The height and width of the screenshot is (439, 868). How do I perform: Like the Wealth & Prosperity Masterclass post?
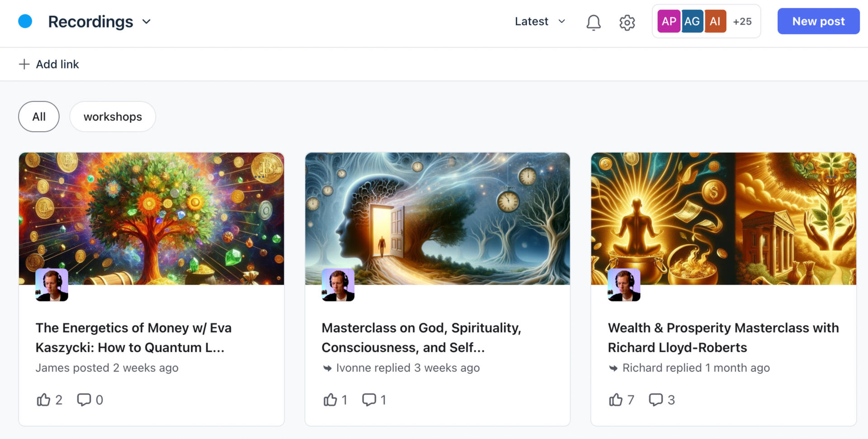616,400
